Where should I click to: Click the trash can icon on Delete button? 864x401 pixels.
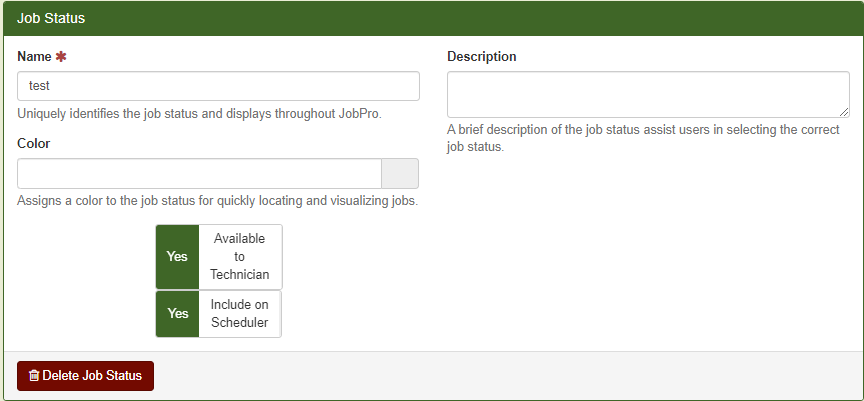34,376
